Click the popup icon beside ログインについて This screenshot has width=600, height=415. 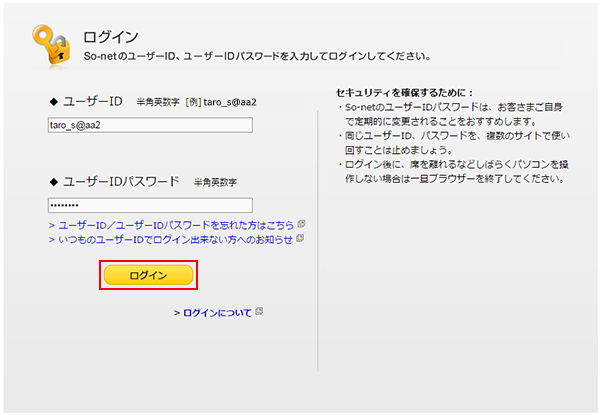[x=259, y=312]
